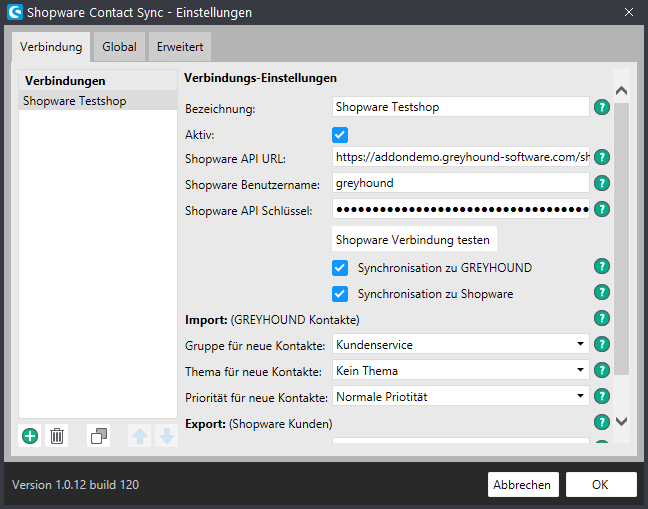Open help for Synchronisation zu GREYHOUND
The image size is (648, 509).
point(602,266)
